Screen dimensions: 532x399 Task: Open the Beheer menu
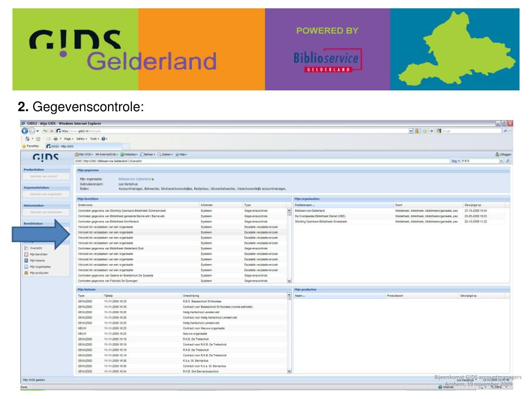[x=148, y=154]
